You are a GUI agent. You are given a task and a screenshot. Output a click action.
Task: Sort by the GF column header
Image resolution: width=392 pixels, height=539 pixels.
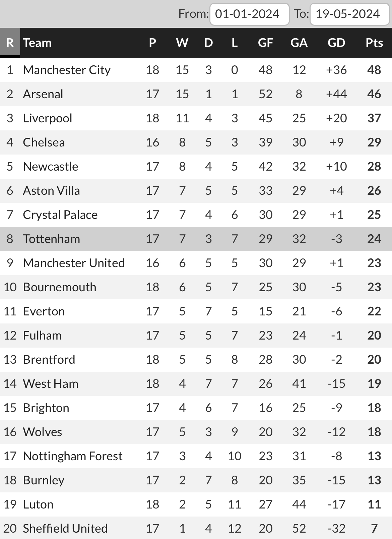click(x=265, y=43)
